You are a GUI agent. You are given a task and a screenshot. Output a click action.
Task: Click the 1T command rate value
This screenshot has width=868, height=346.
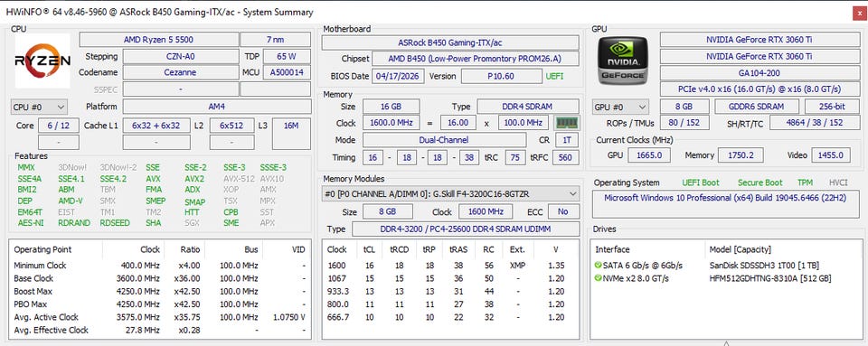567,140
